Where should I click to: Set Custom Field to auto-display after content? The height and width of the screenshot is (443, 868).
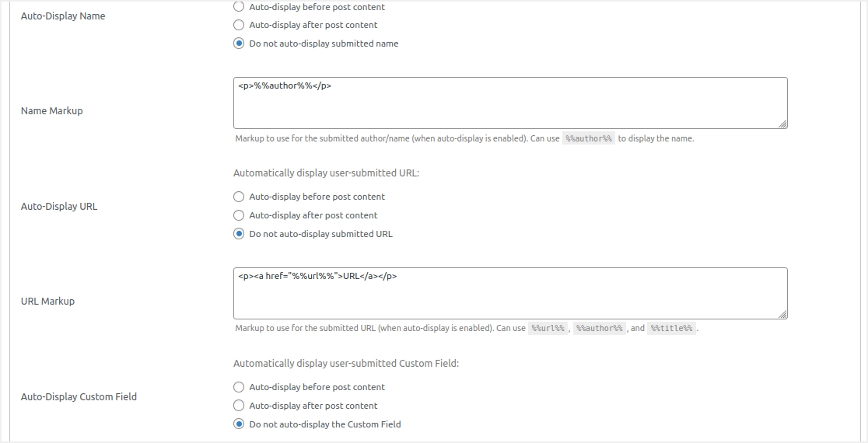(239, 406)
